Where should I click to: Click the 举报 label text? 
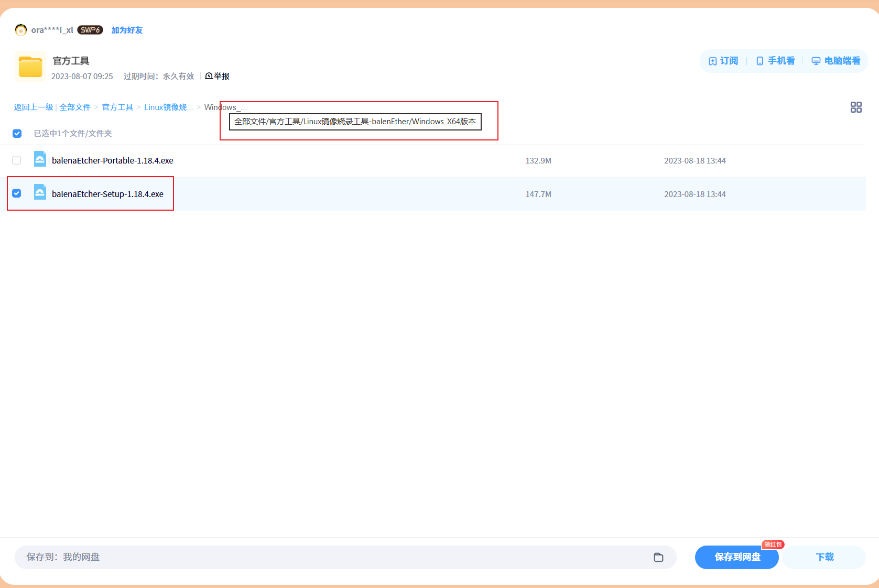(222, 77)
